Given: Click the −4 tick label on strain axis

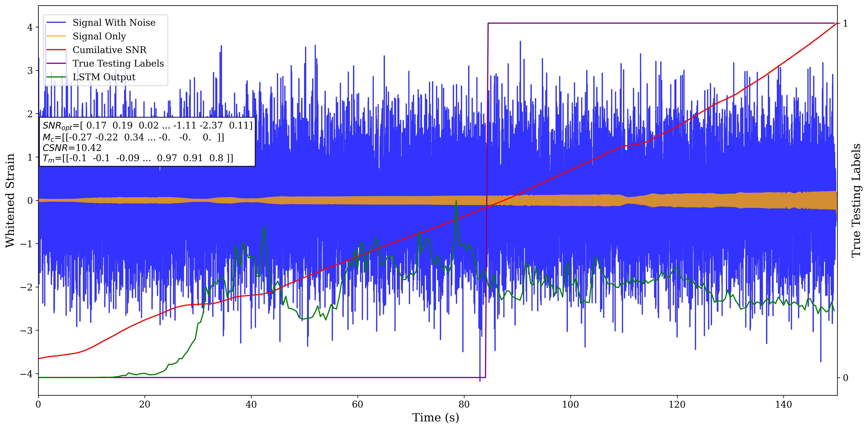Looking at the screenshot, I should pos(27,374).
